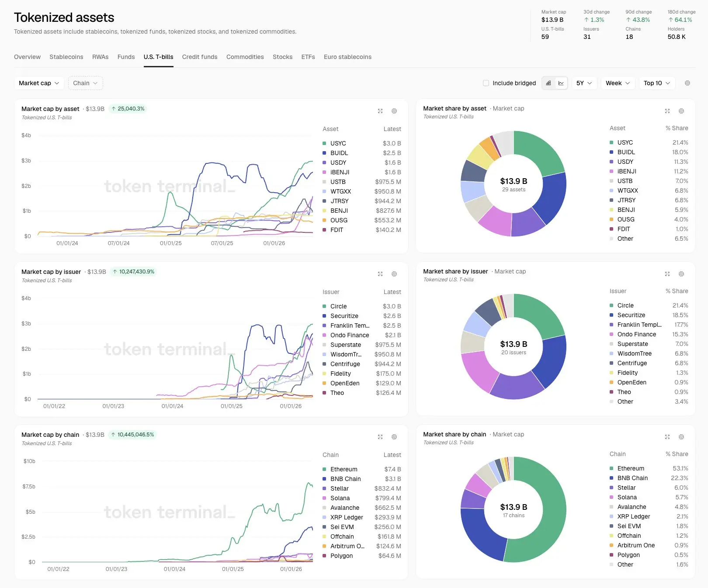Image resolution: width=708 pixels, height=588 pixels.
Task: Switch to the Credit funds tab
Action: click(200, 57)
